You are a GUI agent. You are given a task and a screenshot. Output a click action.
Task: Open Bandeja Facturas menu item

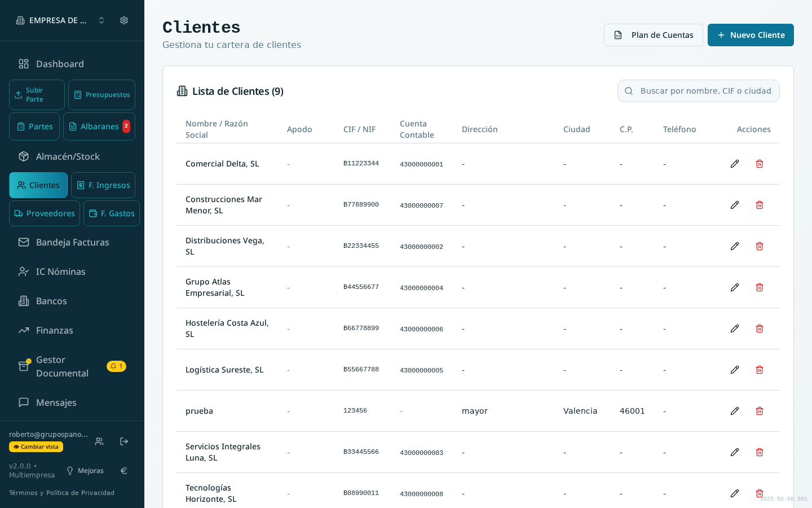(x=72, y=242)
